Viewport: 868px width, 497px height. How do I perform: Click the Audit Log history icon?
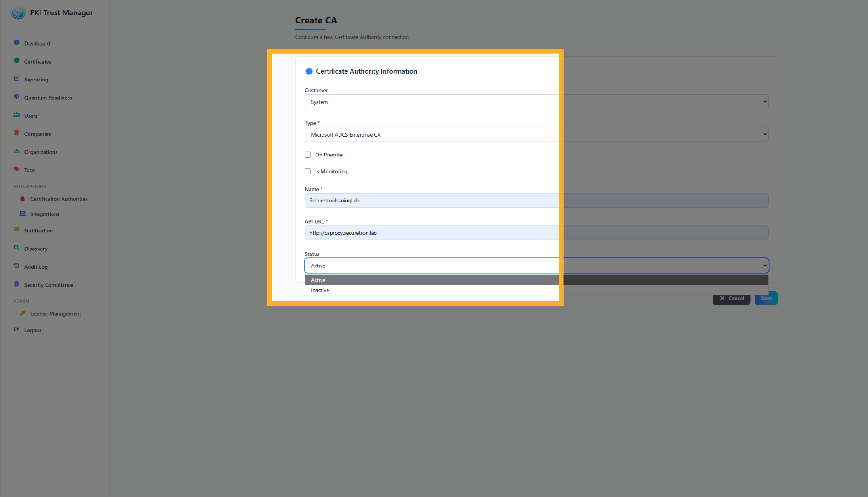tap(17, 266)
